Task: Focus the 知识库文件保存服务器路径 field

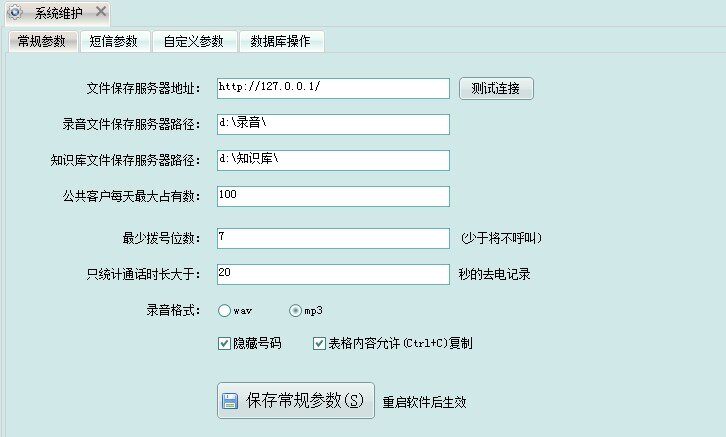Action: click(x=332, y=160)
